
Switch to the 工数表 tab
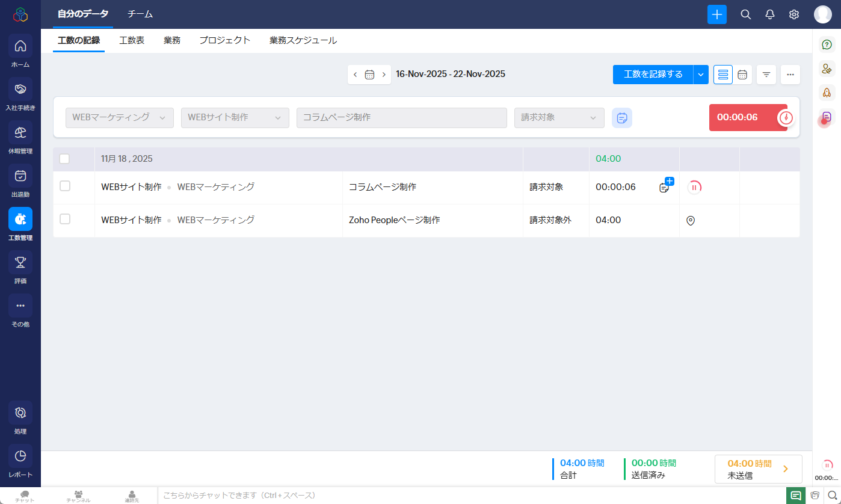click(x=132, y=41)
